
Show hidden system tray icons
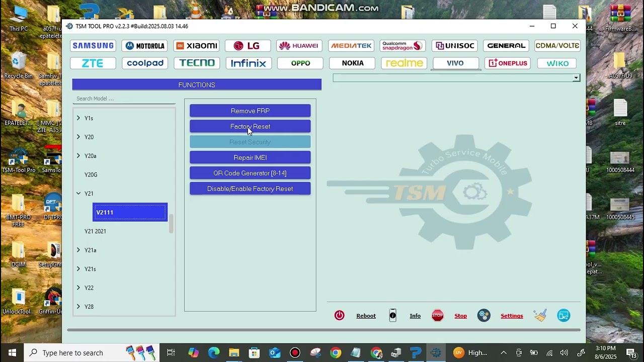click(x=504, y=352)
